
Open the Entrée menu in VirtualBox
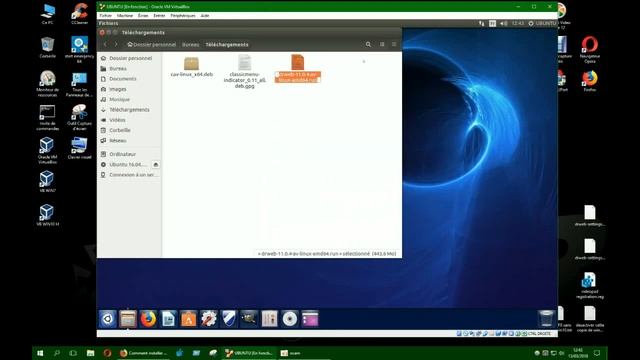pos(159,16)
